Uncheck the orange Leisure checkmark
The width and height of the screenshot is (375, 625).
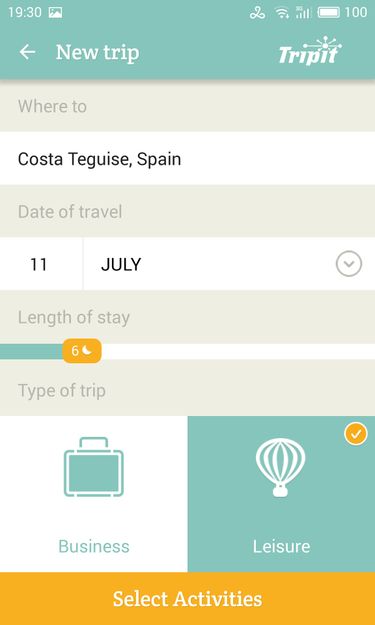[x=356, y=434]
